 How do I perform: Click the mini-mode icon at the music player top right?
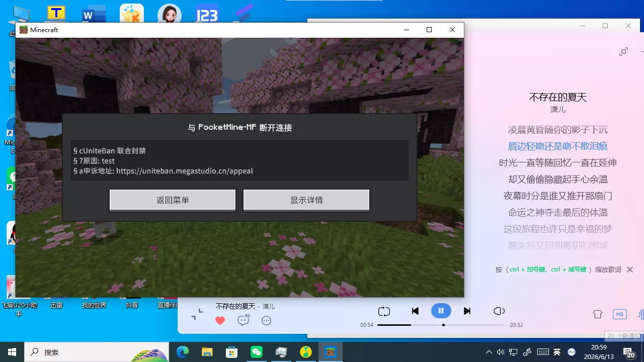pyautogui.click(x=624, y=51)
